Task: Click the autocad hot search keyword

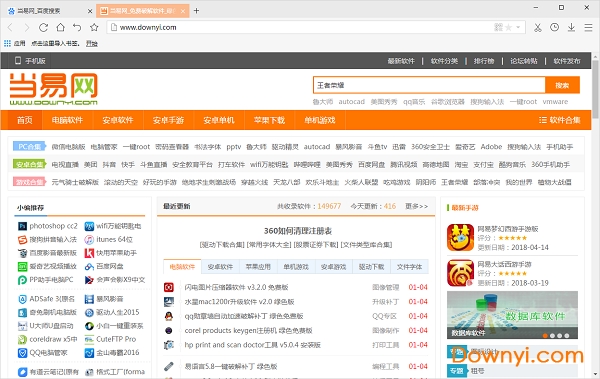Action: [351, 102]
